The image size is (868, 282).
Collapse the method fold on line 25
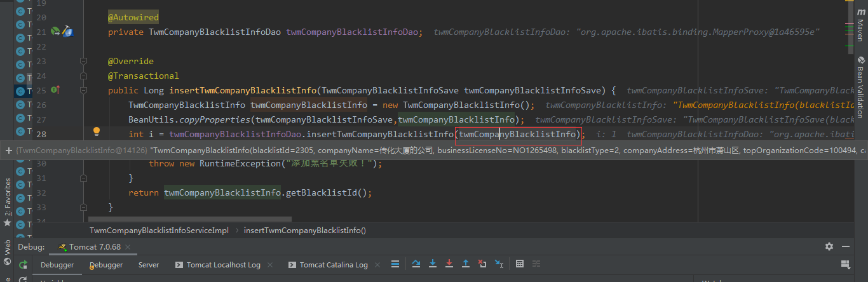tap(83, 90)
